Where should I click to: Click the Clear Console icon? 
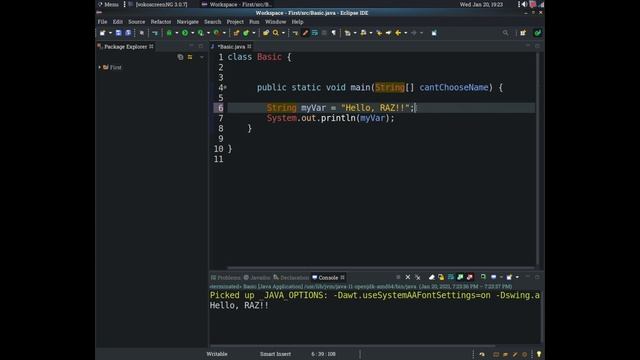(x=432, y=277)
